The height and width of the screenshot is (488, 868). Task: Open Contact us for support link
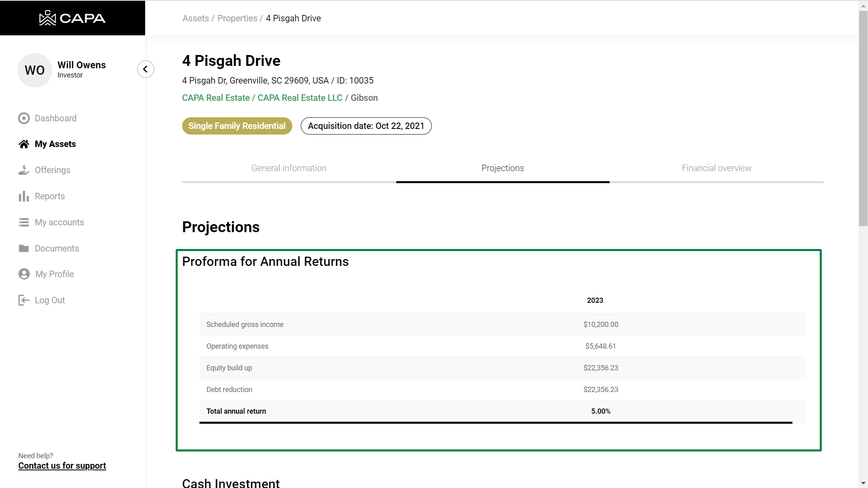(62, 466)
